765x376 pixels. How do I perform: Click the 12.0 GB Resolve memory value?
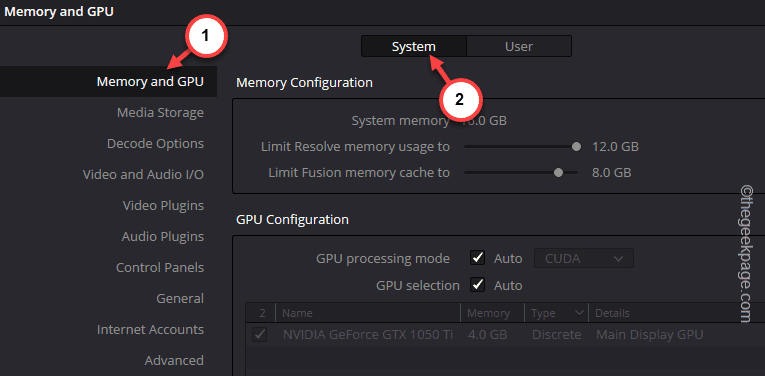[x=615, y=146]
